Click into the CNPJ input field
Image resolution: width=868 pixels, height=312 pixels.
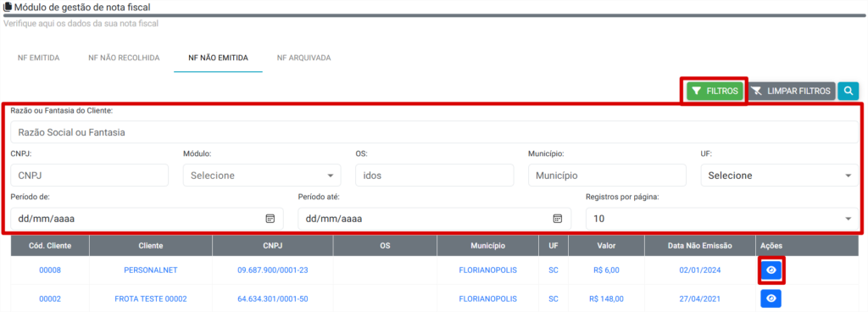tap(89, 175)
